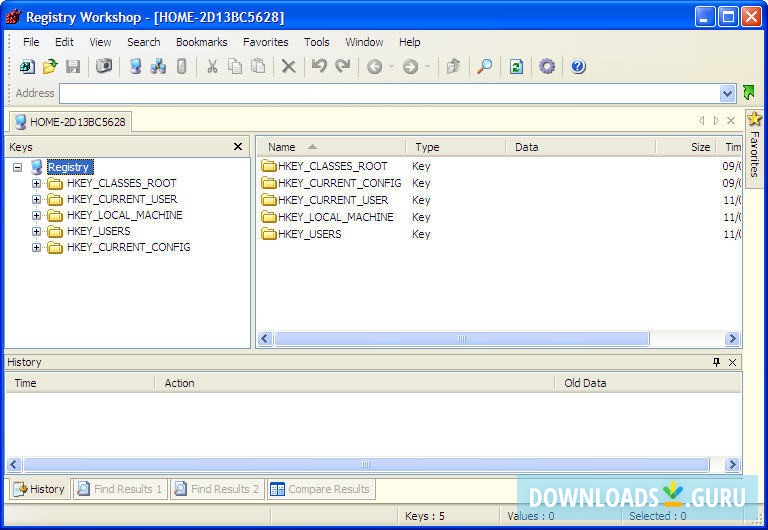Open the File menu
Screen dimensions: 768x530
[31, 42]
